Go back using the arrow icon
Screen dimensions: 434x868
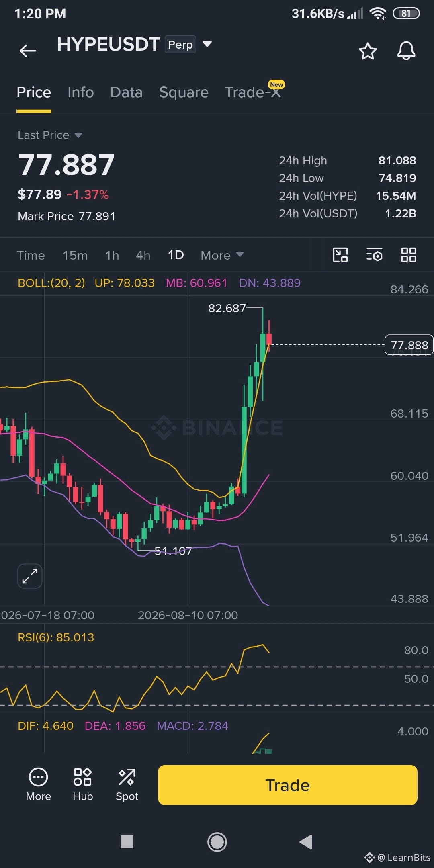[28, 51]
